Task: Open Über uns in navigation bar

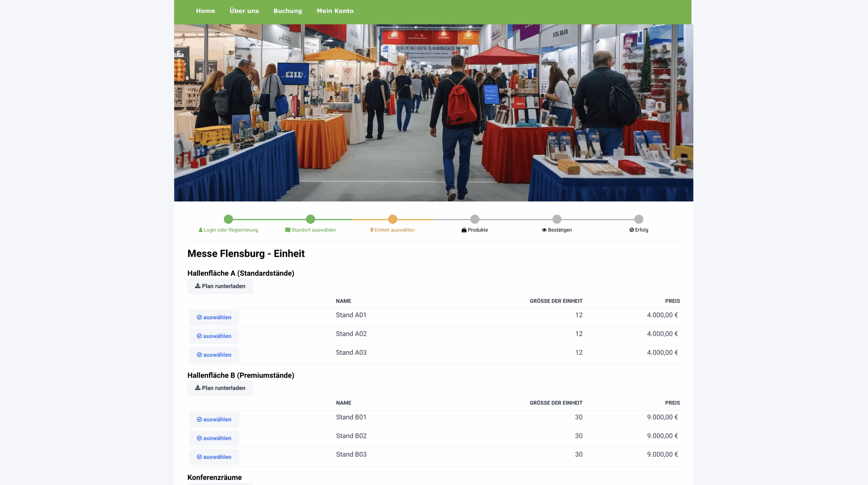Action: coord(244,11)
